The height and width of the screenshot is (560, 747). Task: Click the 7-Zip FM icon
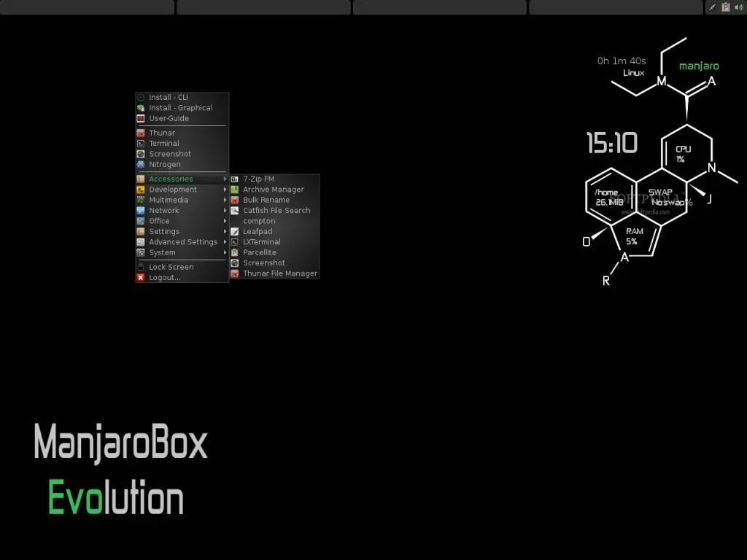click(x=234, y=179)
